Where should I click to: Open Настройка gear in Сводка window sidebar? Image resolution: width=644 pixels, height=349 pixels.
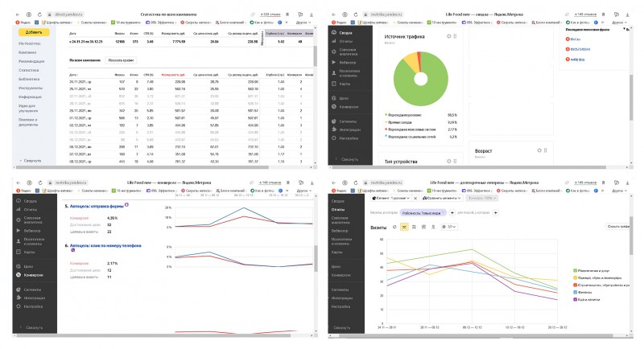click(334, 138)
